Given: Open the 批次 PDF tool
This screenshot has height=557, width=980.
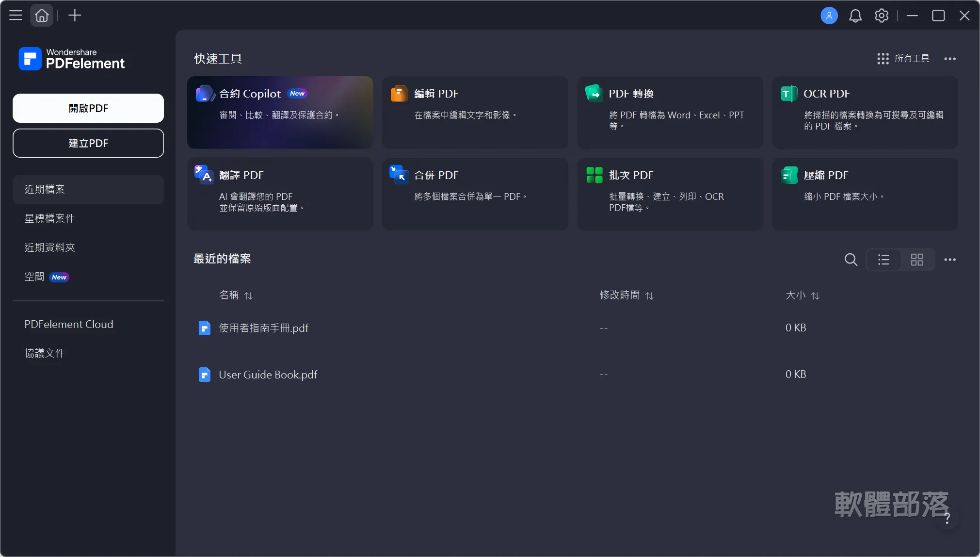Looking at the screenshot, I should 670,194.
